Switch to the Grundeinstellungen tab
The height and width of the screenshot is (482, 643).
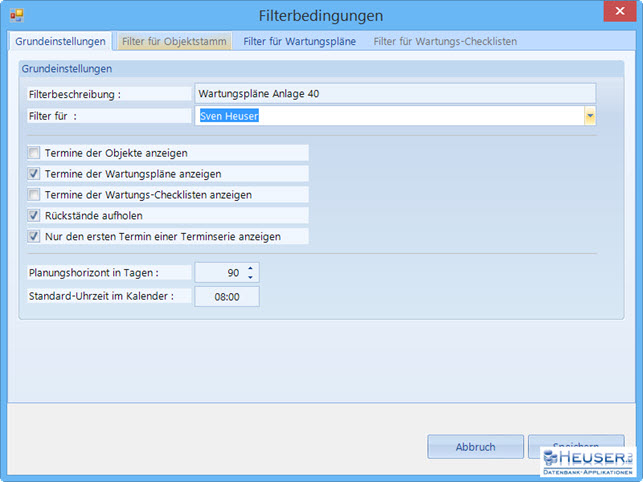[x=59, y=42]
